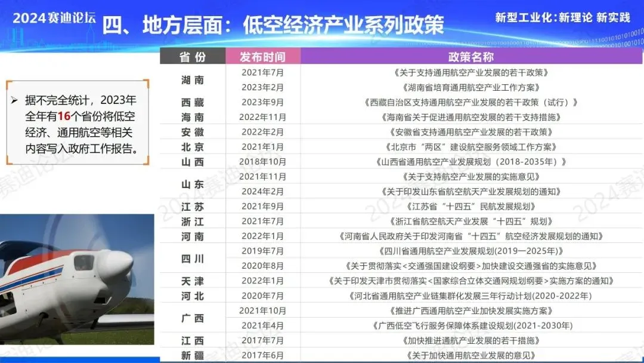Viewport: 644px width, 363px height.
Task: Click policy 《湖南省培育通用航空产业工作方案》
Action: tap(471, 87)
